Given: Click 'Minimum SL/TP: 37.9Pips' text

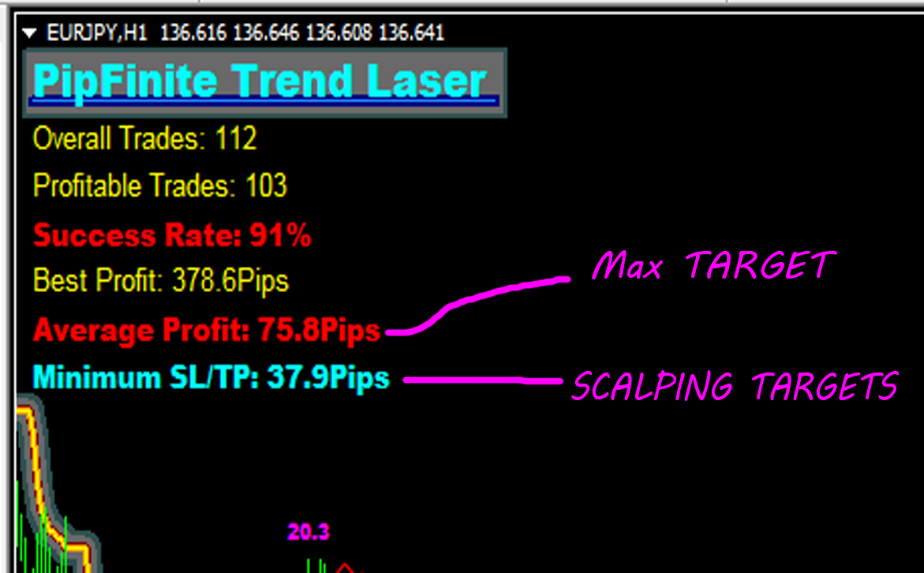Looking at the screenshot, I should tap(211, 378).
